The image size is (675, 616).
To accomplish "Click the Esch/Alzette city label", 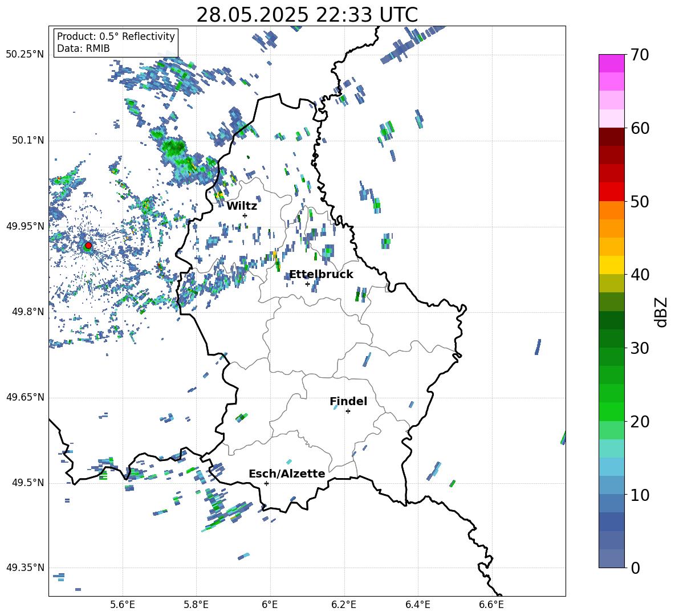I will coord(287,474).
